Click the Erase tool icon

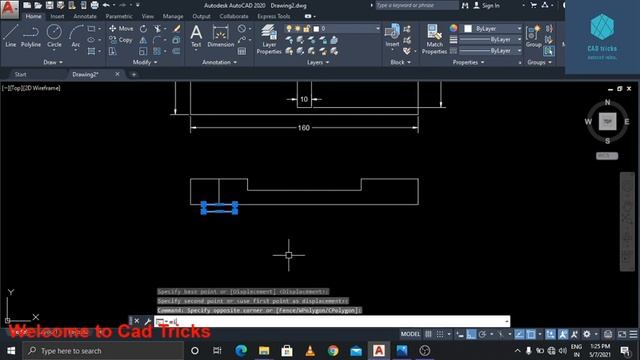click(176, 29)
